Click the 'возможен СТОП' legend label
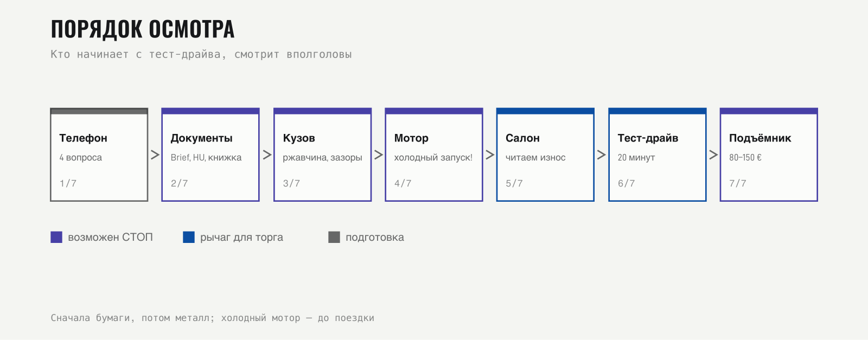 [x=110, y=237]
